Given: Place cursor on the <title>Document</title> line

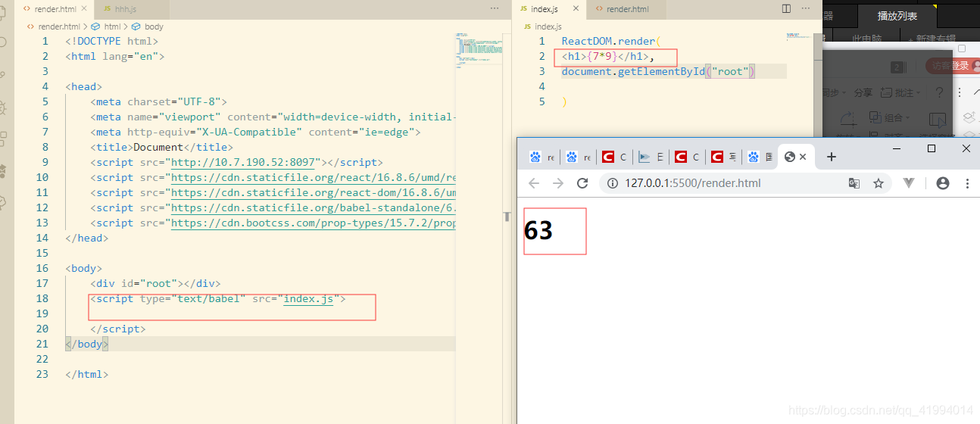Looking at the screenshot, I should pyautogui.click(x=162, y=147).
